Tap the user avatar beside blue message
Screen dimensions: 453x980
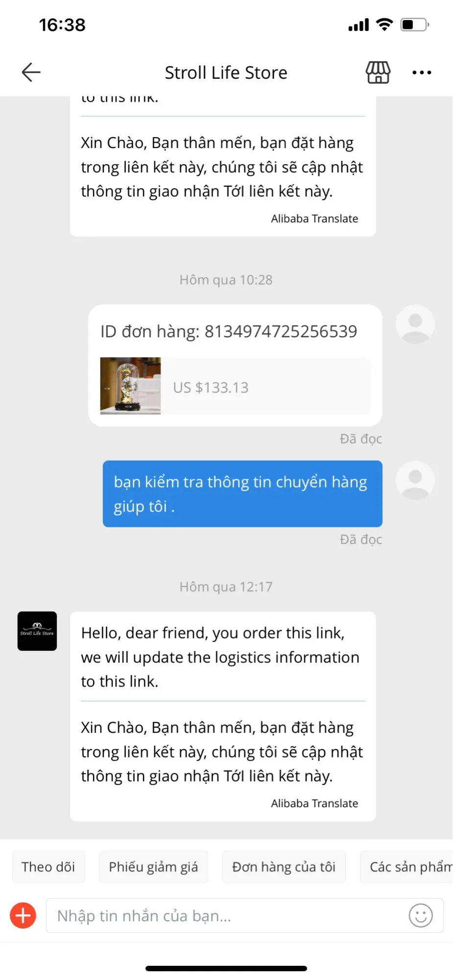coord(415,480)
